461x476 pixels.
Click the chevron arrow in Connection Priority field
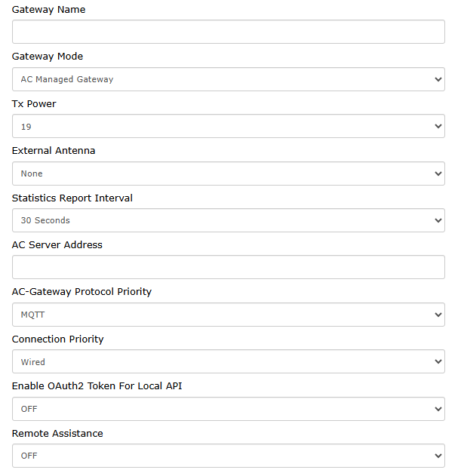pyautogui.click(x=438, y=361)
